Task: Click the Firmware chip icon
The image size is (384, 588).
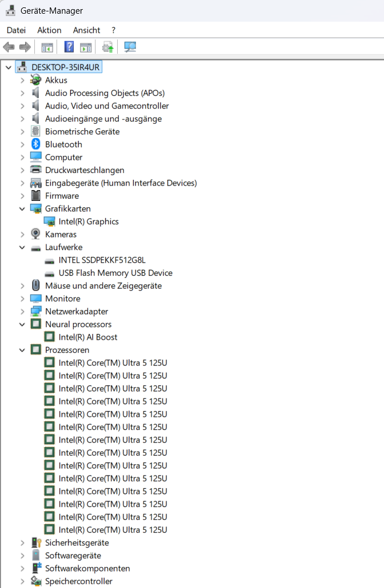Action: 35,195
